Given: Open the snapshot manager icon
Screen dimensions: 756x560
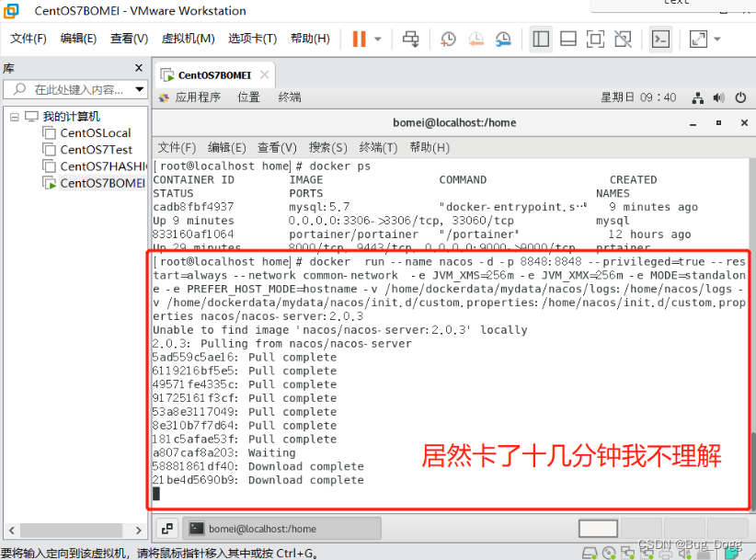Looking at the screenshot, I should (x=503, y=39).
